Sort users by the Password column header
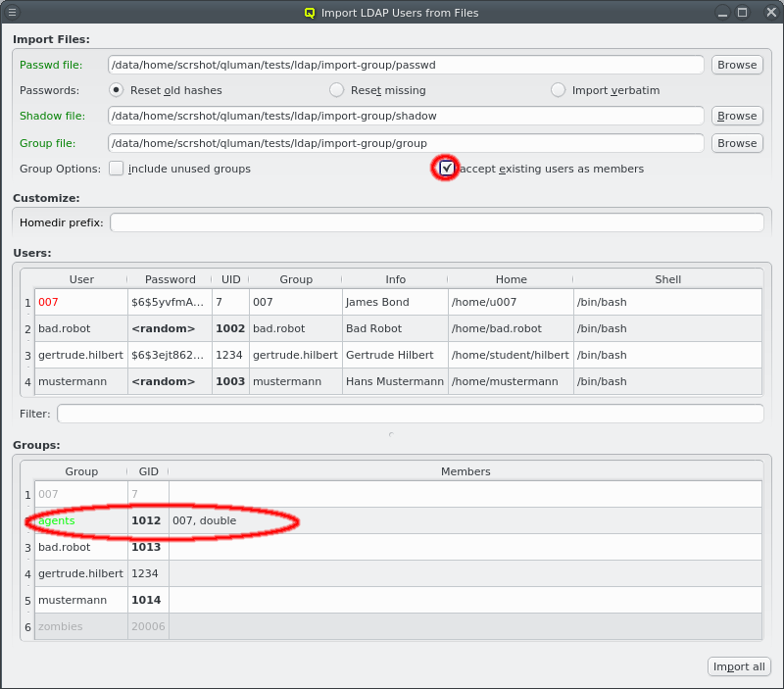Viewport: 784px width, 689px height. click(x=170, y=279)
